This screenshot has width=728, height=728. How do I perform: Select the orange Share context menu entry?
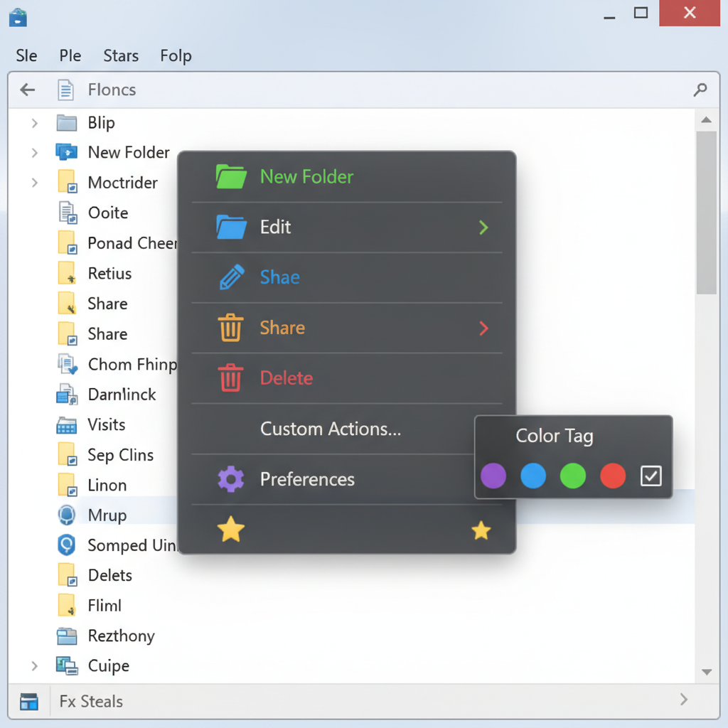click(x=282, y=328)
